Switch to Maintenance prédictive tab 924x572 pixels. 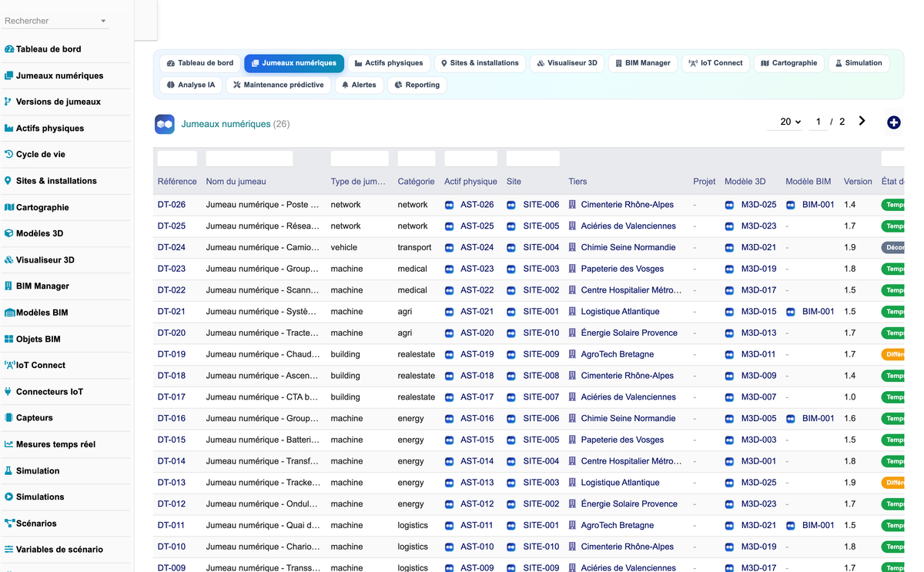pyautogui.click(x=278, y=85)
